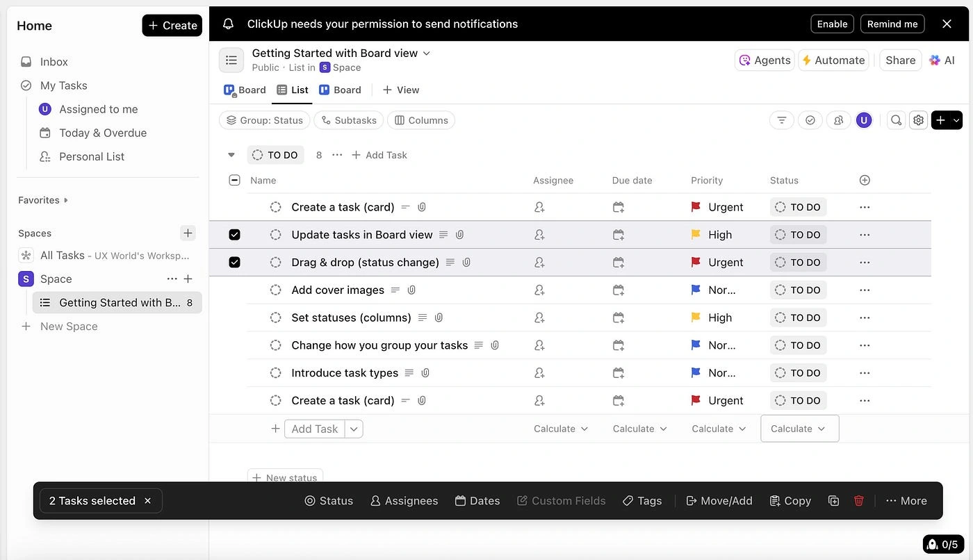Image resolution: width=973 pixels, height=560 pixels.
Task: Open Calculate dropdown under Assignee column
Action: pyautogui.click(x=561, y=429)
